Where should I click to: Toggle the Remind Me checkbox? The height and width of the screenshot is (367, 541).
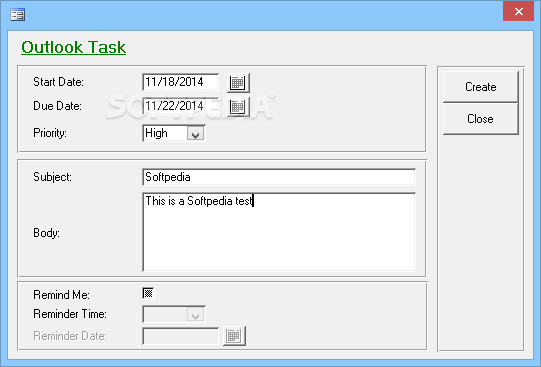pos(148,293)
